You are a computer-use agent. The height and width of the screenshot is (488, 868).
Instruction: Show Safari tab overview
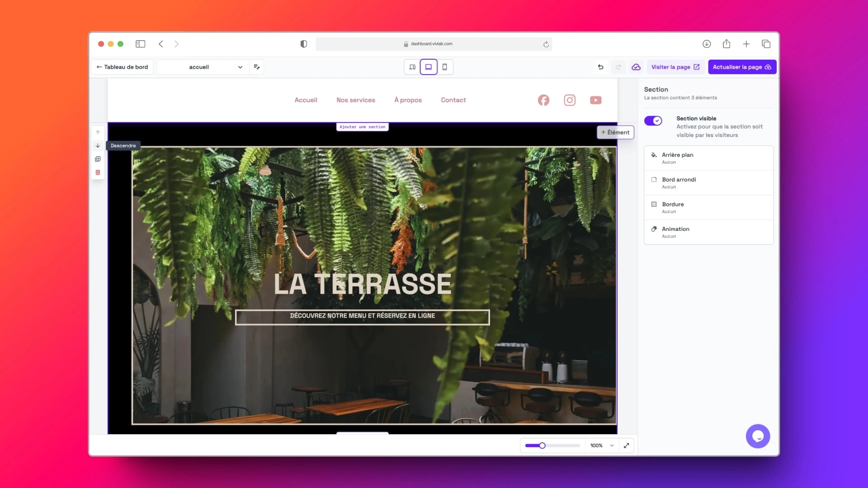(766, 44)
